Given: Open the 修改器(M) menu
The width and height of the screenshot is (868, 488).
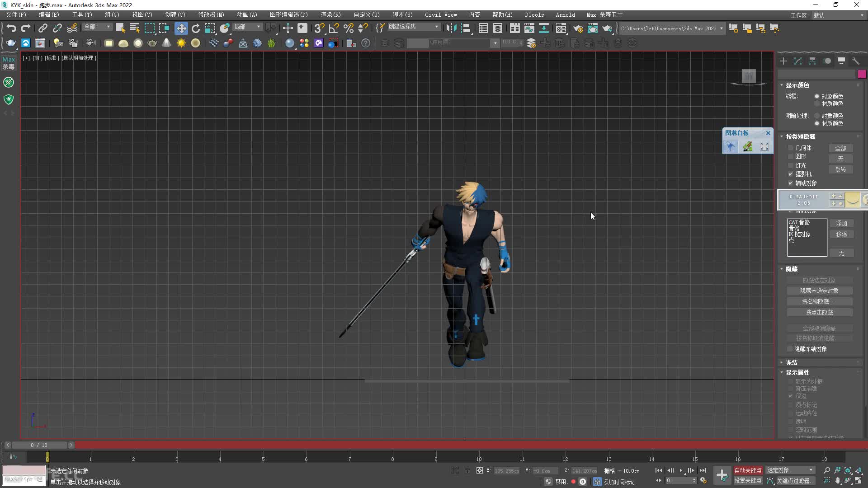Looking at the screenshot, I should pyautogui.click(x=211, y=15).
